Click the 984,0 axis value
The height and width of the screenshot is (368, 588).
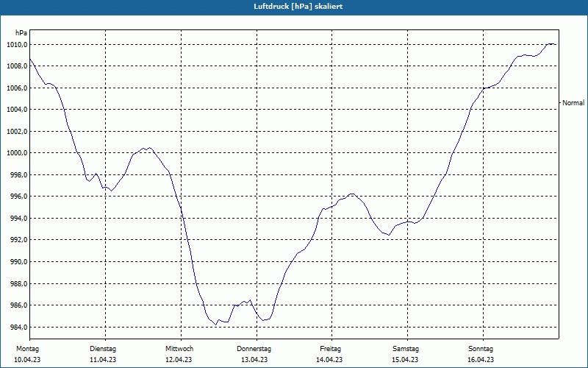coord(18,327)
